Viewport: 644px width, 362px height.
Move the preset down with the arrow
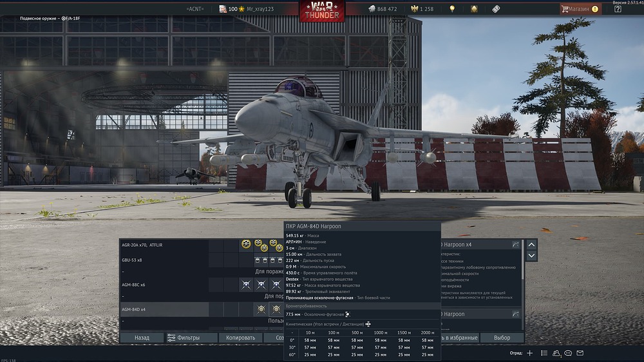[x=531, y=256]
